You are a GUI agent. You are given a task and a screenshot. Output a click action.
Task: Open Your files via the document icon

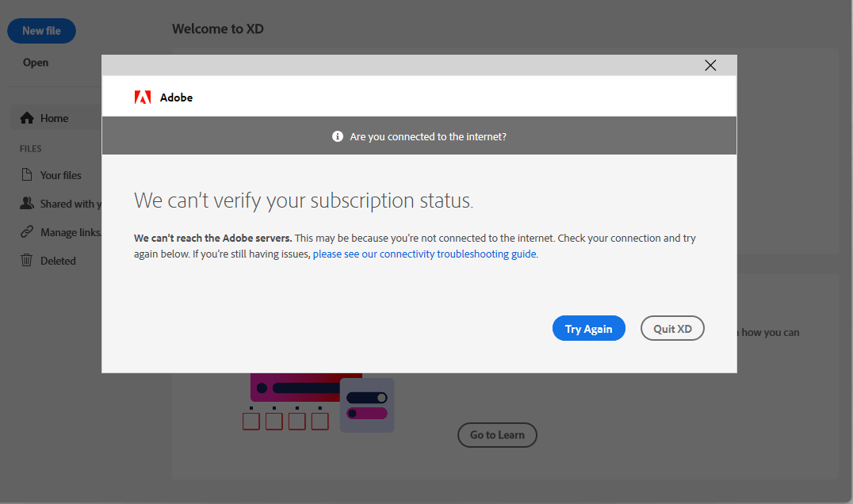pyautogui.click(x=26, y=174)
